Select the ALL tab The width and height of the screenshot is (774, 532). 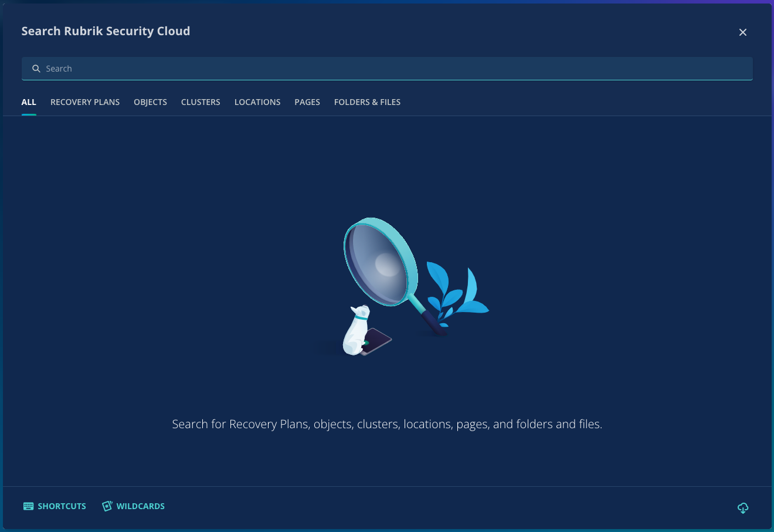pos(29,102)
